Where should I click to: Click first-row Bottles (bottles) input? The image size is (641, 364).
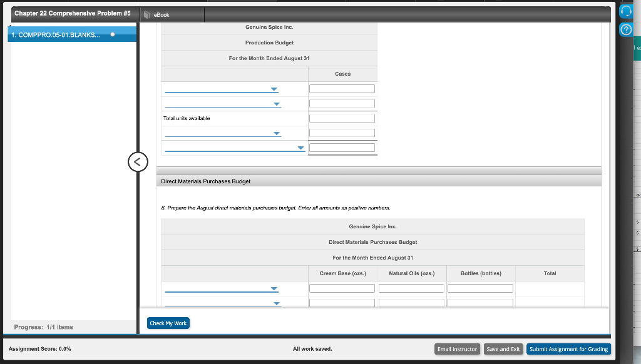coord(480,288)
